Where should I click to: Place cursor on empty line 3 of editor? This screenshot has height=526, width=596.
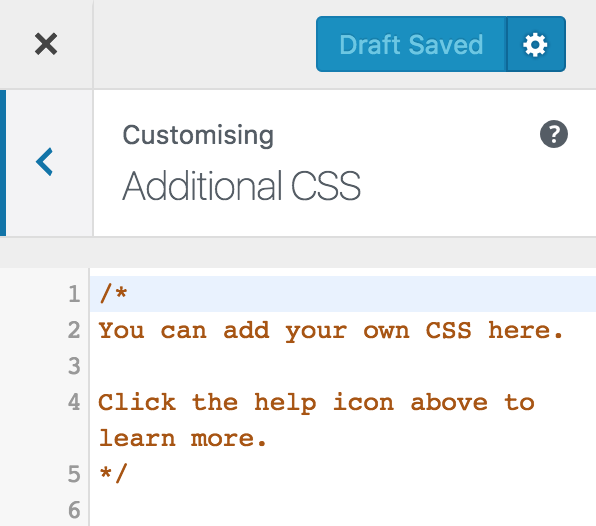[x=343, y=366]
